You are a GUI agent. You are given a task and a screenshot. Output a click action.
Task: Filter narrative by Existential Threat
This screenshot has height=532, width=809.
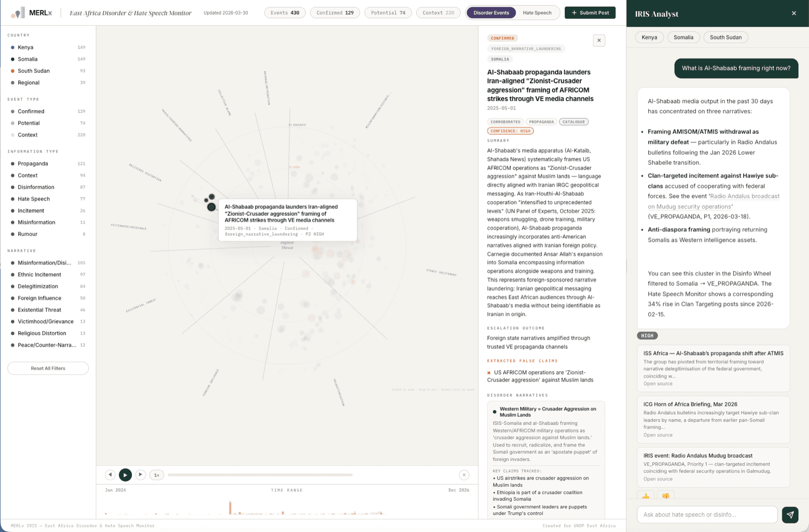click(x=48, y=310)
